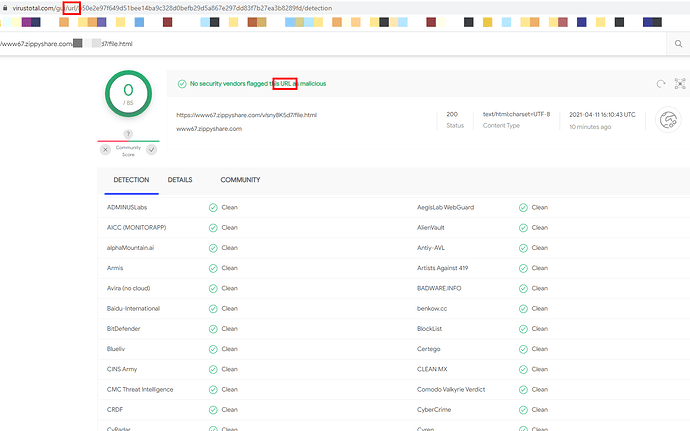This screenshot has width=690, height=431.
Task: Click the zippyshare URL search field
Action: point(333,44)
